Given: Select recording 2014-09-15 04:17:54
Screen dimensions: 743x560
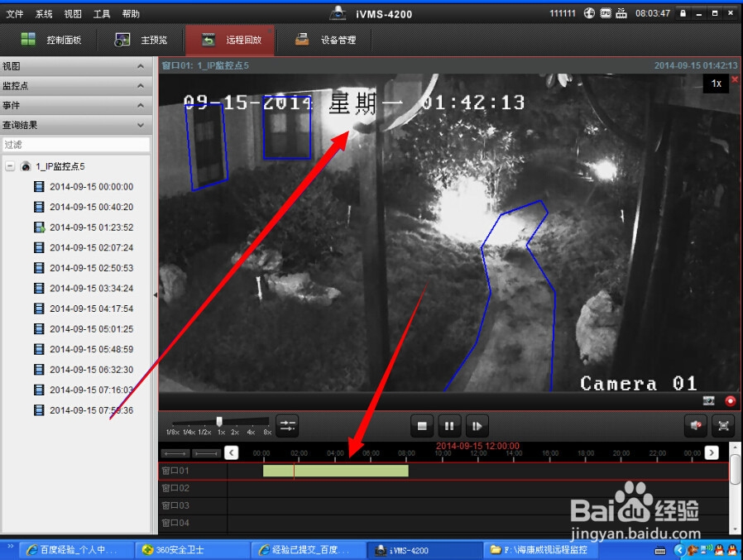Looking at the screenshot, I should (x=92, y=309).
